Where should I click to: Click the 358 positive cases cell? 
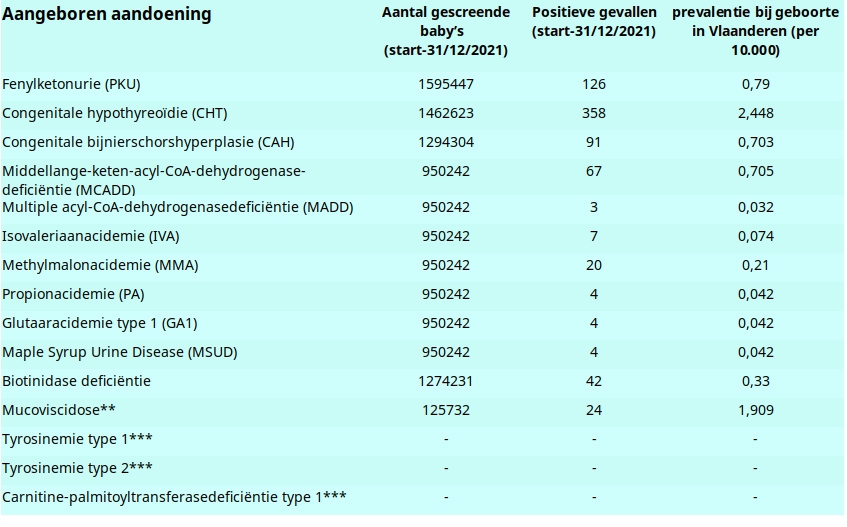[x=594, y=113]
